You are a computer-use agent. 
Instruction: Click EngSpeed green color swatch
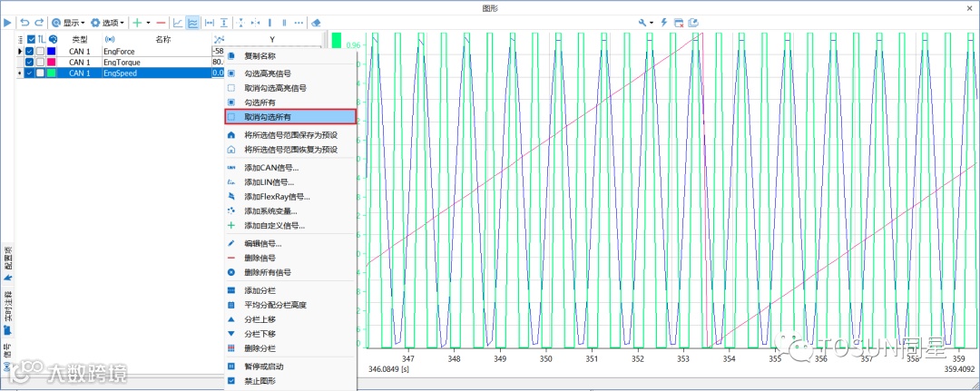(x=52, y=73)
